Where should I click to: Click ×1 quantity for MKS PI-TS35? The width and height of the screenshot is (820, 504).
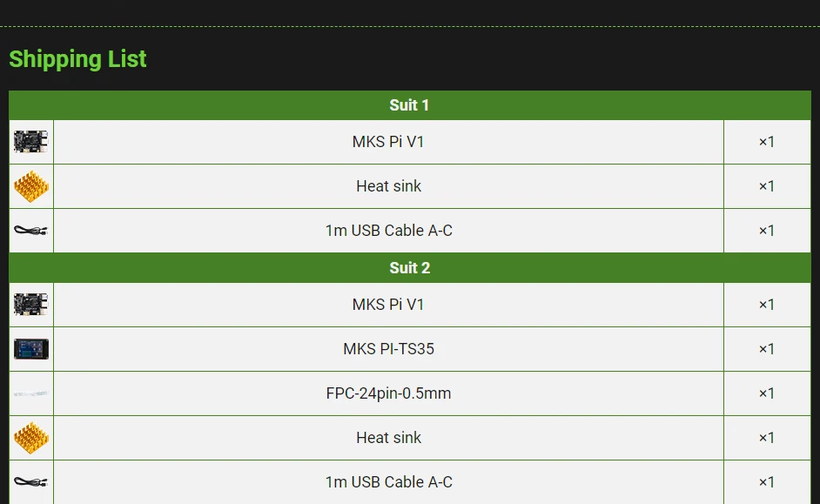766,349
